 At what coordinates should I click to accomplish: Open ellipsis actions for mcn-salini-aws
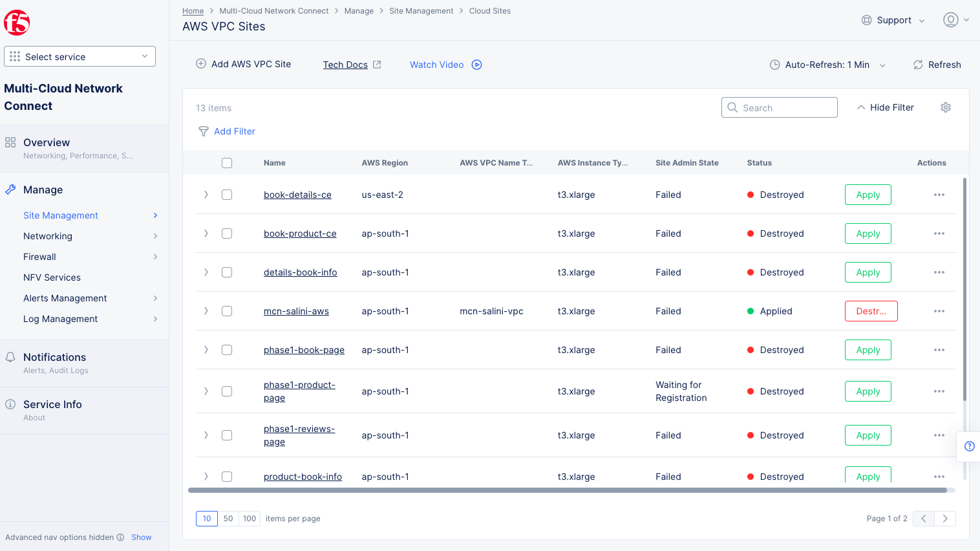(939, 311)
